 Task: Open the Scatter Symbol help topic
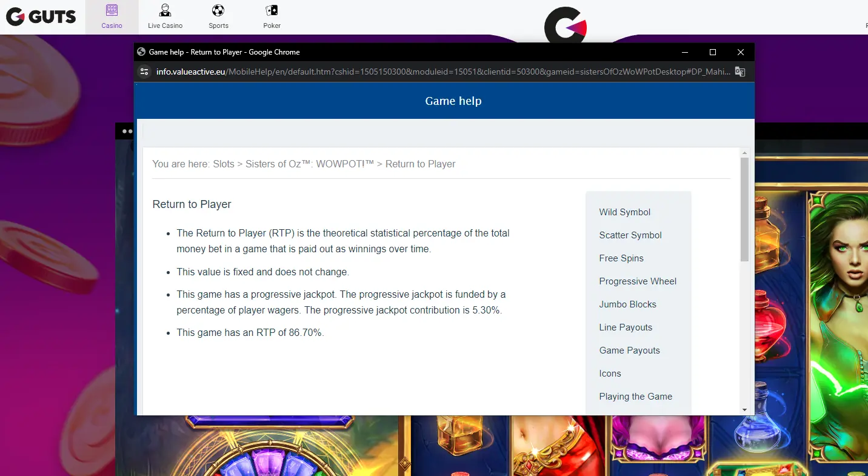tap(630, 235)
